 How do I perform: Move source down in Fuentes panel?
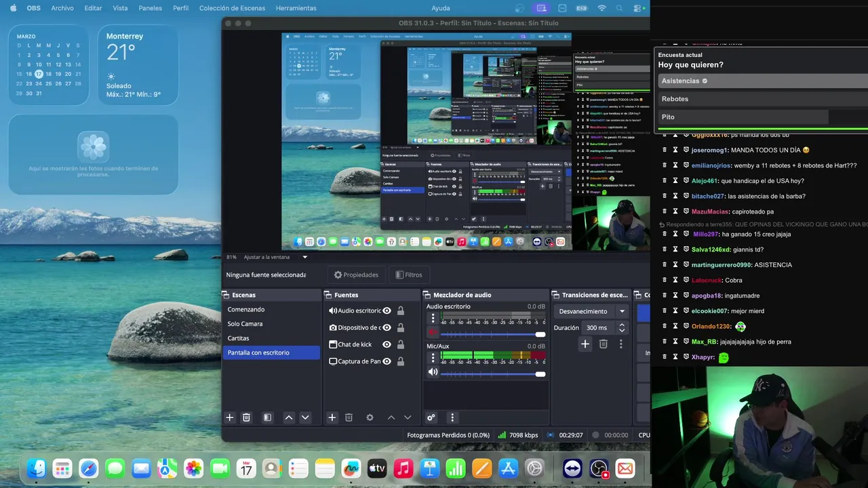pos(408,418)
